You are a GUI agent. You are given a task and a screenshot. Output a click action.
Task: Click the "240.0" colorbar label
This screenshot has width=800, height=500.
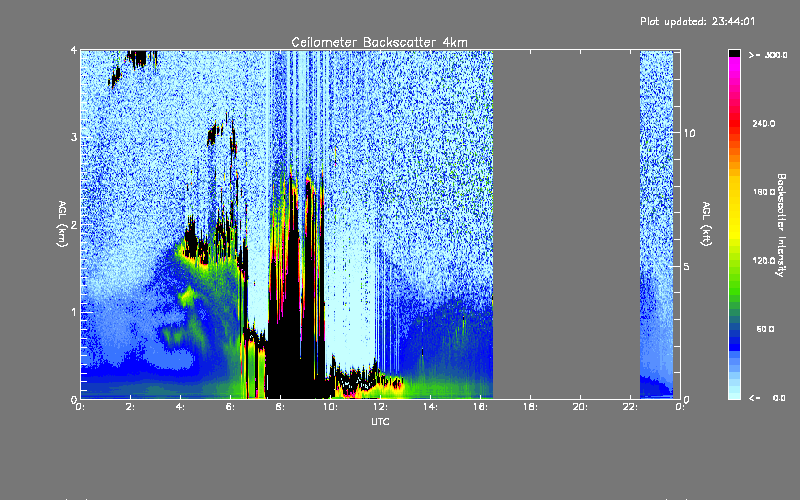(x=764, y=124)
